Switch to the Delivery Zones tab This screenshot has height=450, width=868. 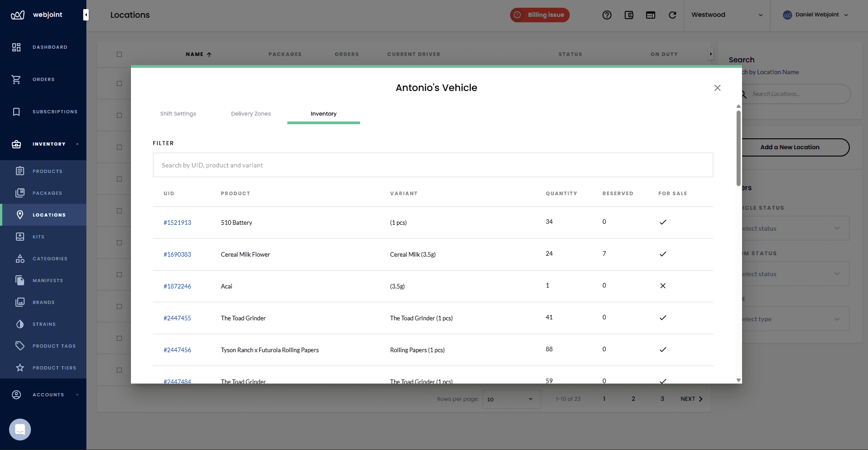click(251, 114)
